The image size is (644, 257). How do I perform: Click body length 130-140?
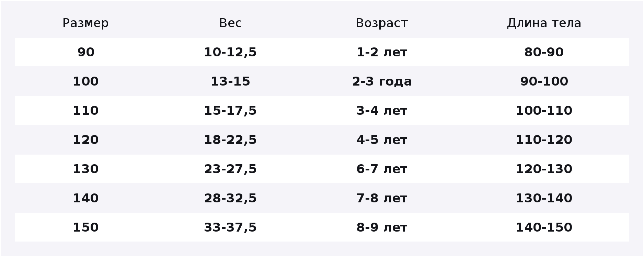[544, 198]
